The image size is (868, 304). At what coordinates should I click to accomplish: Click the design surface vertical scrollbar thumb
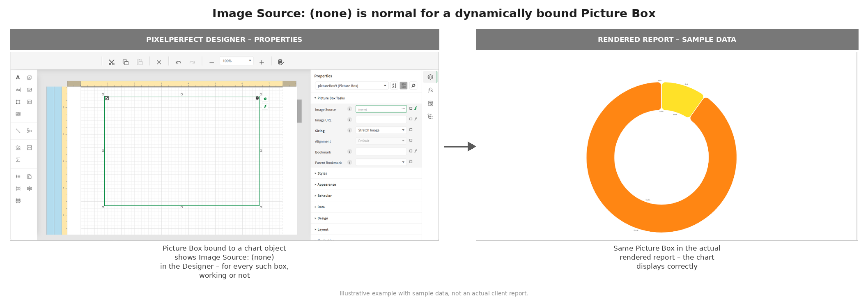tap(300, 111)
